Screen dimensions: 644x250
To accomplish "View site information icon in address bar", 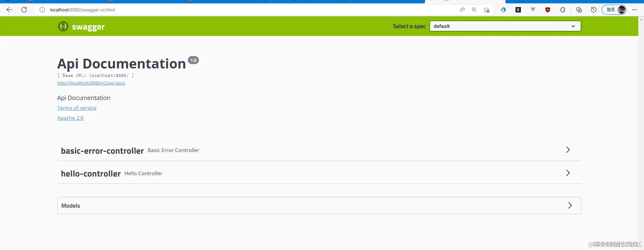I will coord(42,10).
